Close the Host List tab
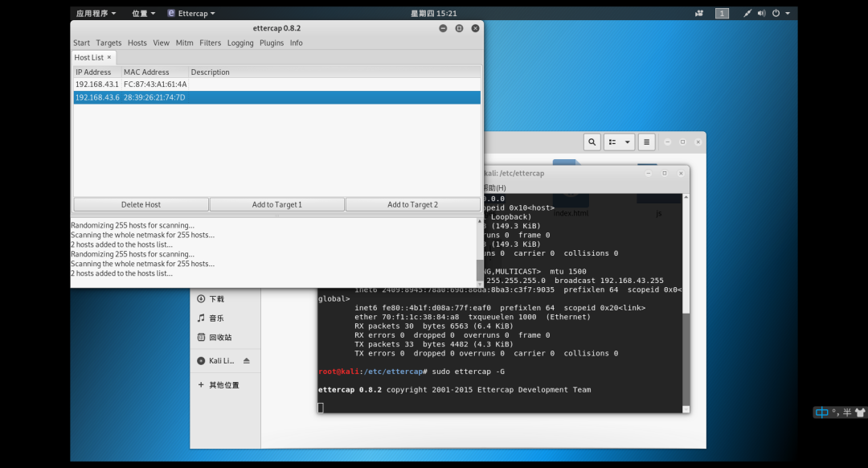The height and width of the screenshot is (468, 868). [x=109, y=57]
